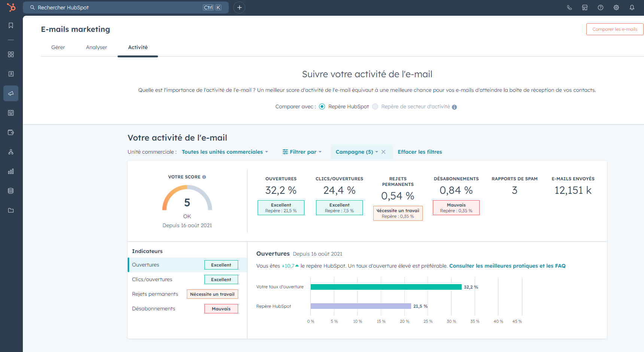Click the green Votre taux d'ouverture bar
Viewport: 644px width, 352px height.
coord(386,287)
